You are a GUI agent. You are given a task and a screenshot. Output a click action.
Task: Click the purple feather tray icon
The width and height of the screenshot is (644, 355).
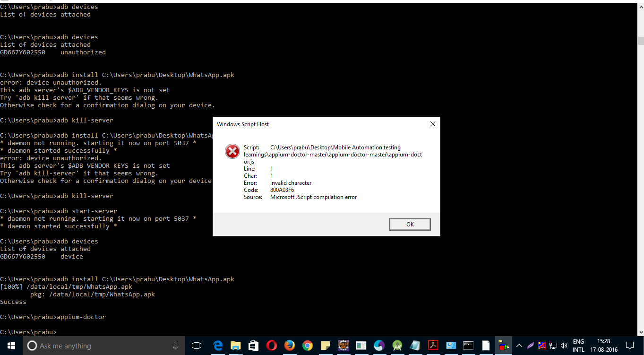tap(531, 346)
